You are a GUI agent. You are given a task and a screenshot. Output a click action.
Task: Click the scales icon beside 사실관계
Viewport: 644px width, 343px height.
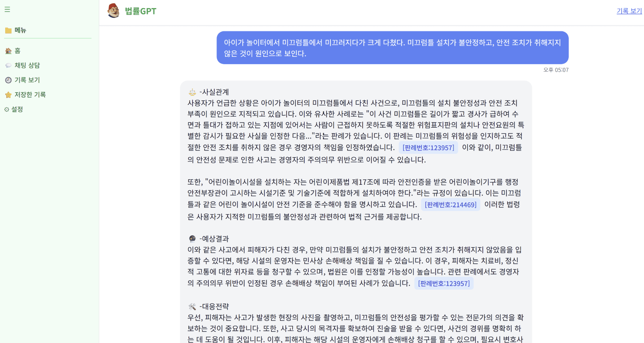tap(192, 92)
